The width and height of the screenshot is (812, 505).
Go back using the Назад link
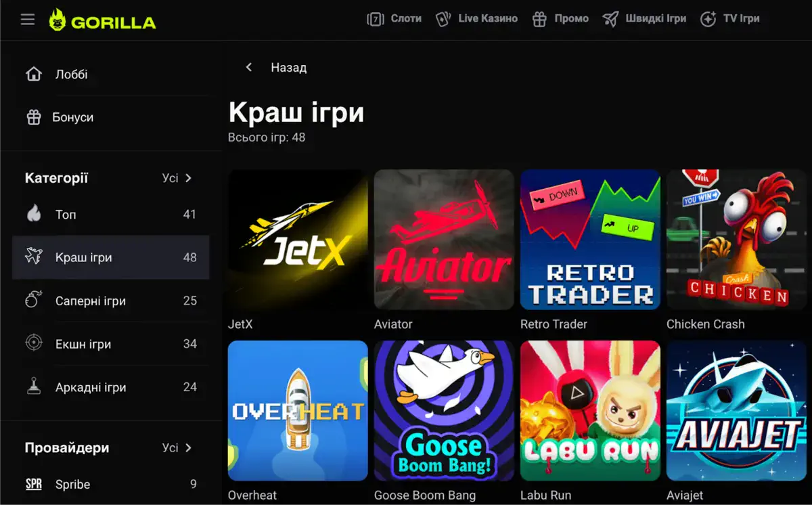288,67
